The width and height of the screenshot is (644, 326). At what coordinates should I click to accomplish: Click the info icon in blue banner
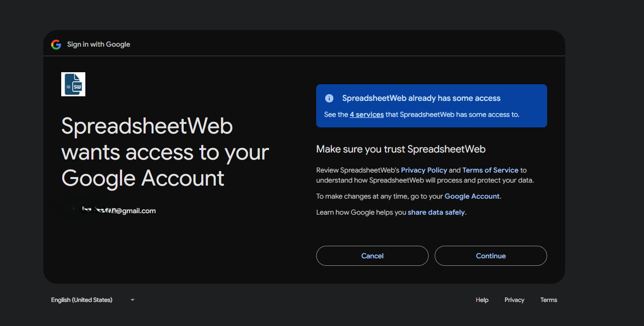tap(329, 98)
